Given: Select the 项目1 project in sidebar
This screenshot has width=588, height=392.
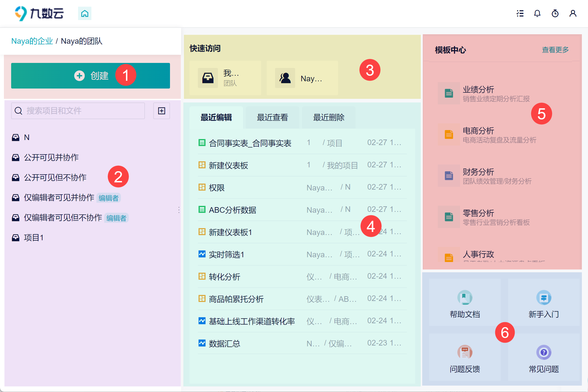Looking at the screenshot, I should point(33,238).
